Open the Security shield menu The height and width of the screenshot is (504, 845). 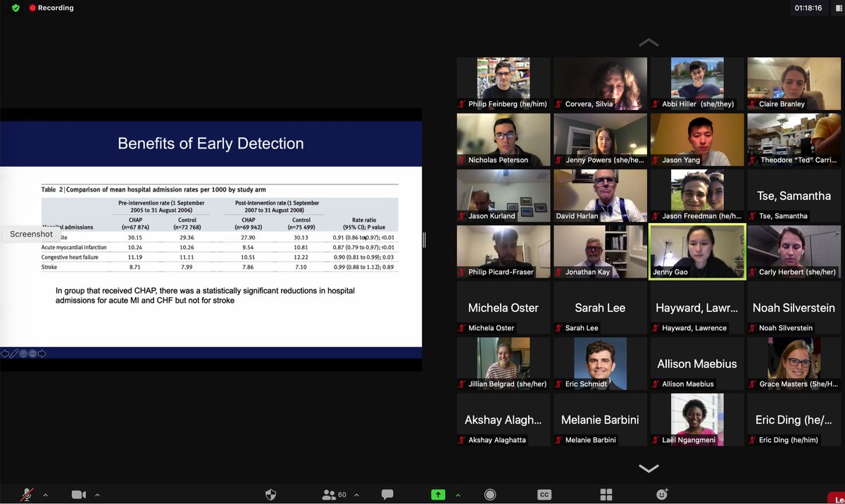point(270,494)
